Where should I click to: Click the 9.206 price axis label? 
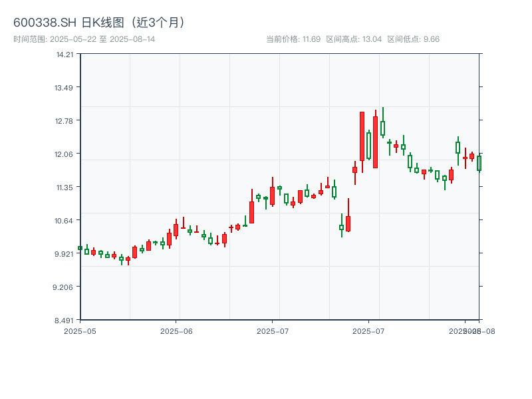point(65,287)
